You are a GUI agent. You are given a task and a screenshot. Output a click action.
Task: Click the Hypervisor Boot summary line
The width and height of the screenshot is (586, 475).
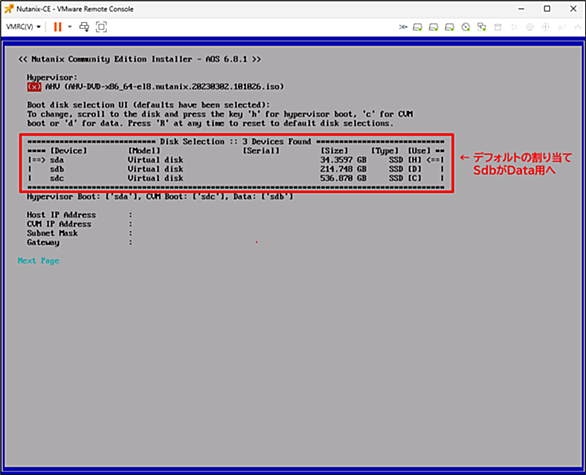160,197
